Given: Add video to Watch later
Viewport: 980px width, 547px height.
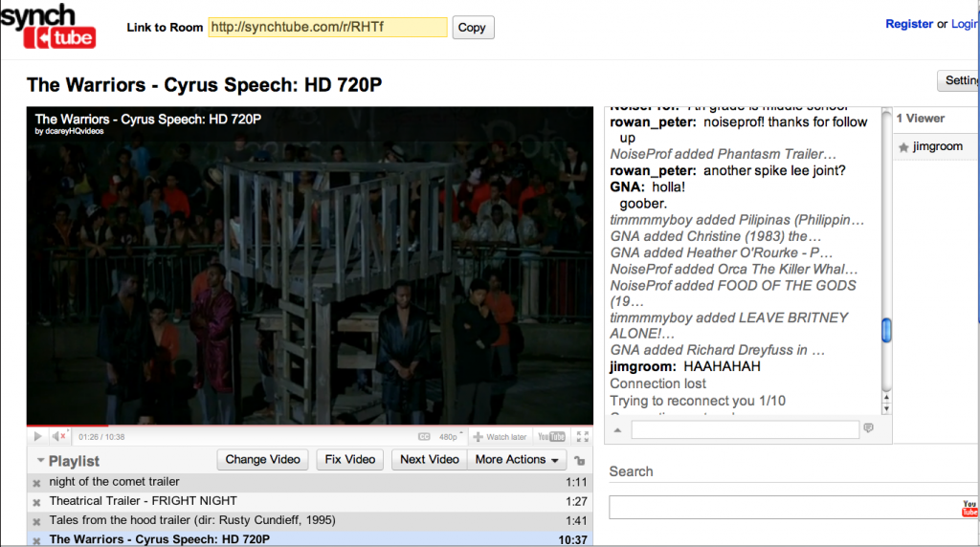Looking at the screenshot, I should point(500,436).
